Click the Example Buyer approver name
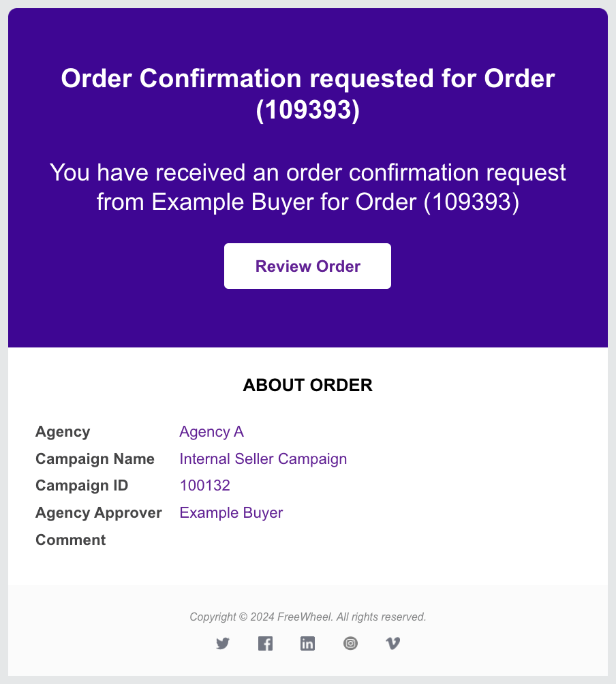Viewport: 616px width, 684px height. (231, 513)
